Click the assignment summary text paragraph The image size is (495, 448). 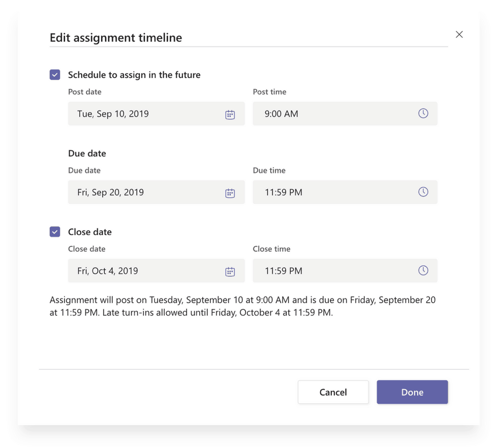click(242, 306)
